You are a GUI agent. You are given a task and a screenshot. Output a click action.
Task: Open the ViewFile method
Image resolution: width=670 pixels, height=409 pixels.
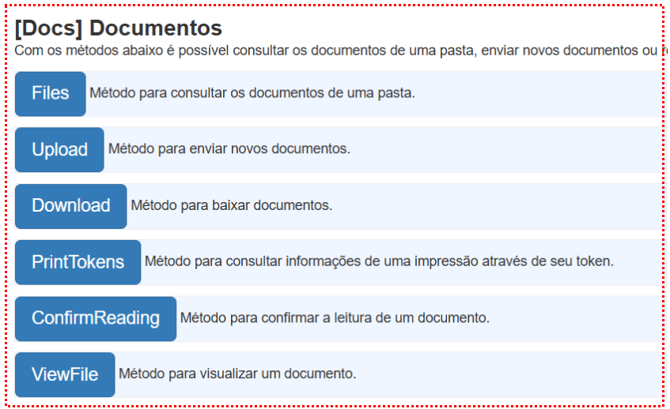(65, 375)
